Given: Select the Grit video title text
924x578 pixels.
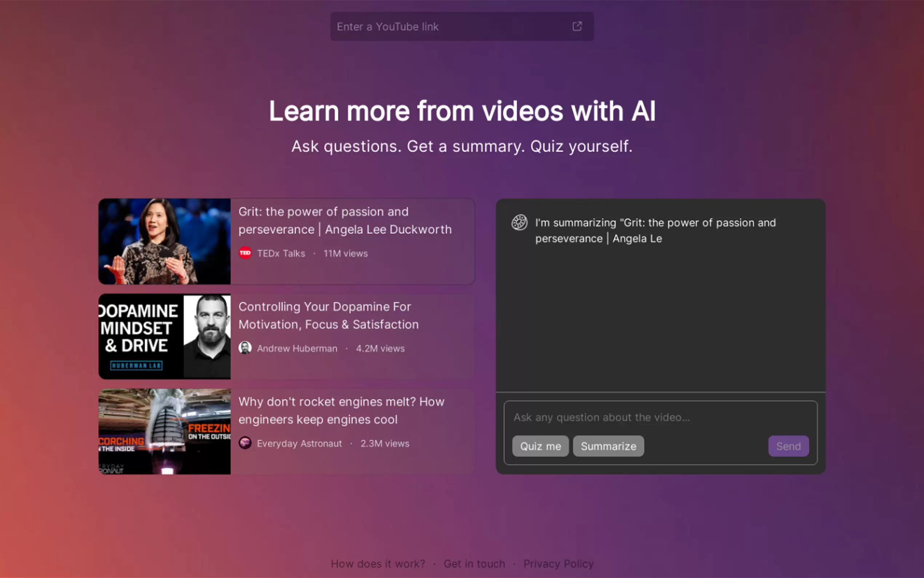Looking at the screenshot, I should [345, 220].
